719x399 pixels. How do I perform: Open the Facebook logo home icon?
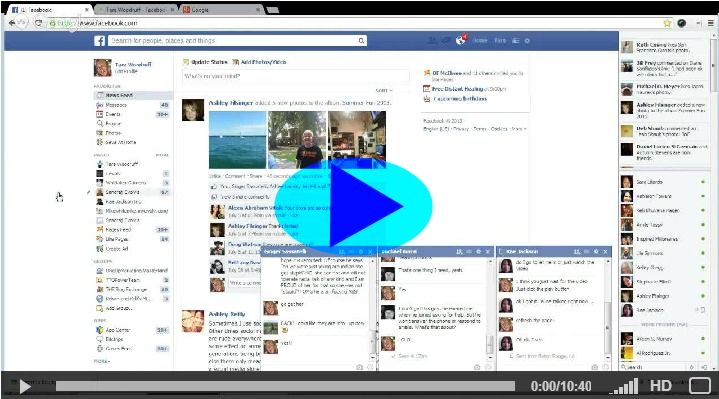(x=100, y=41)
